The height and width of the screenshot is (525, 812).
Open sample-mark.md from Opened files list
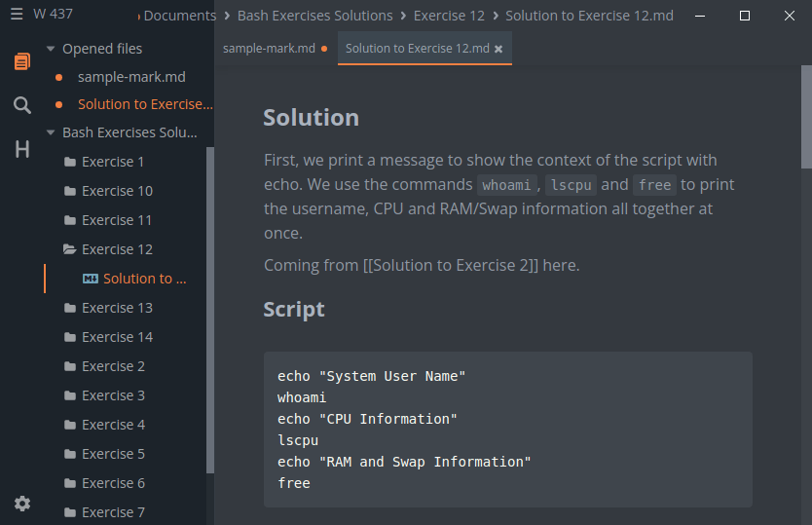(131, 77)
